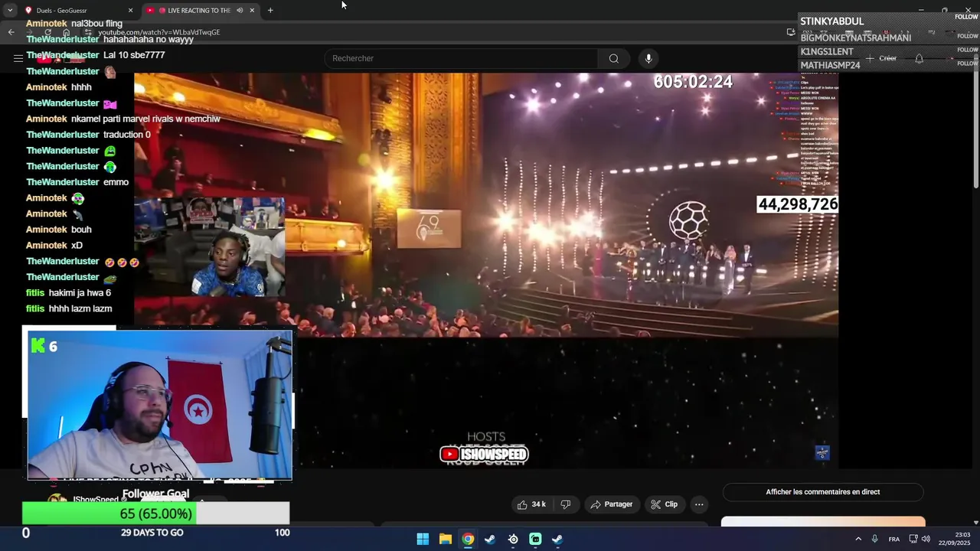980x551 pixels.
Task: Go to the browser home page
Action: 66,32
